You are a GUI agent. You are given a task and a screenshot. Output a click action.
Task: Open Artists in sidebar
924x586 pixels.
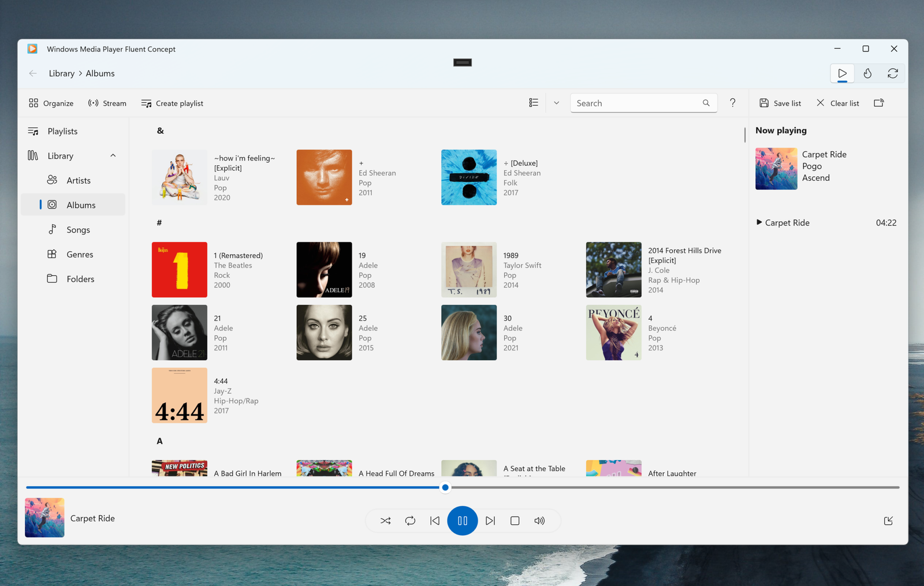tap(72, 180)
